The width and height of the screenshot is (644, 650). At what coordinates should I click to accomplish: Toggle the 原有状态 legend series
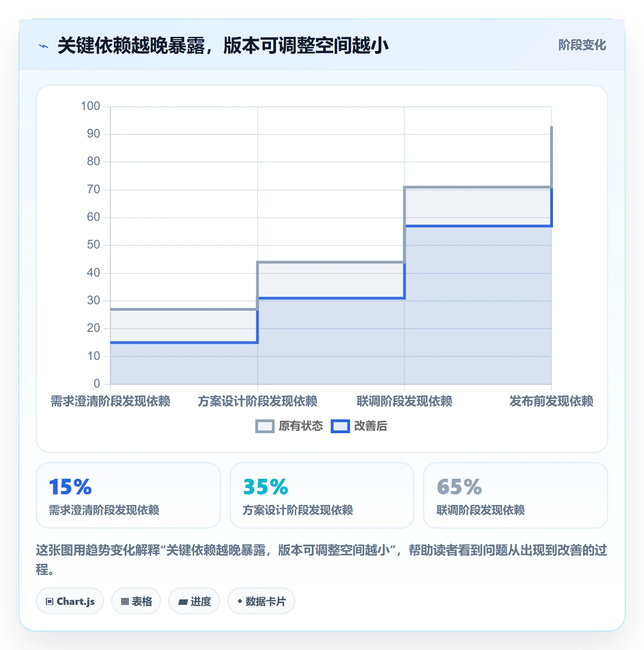click(x=289, y=426)
